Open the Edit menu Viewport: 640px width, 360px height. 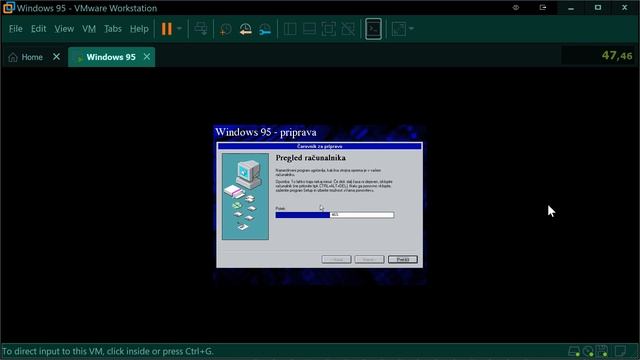(x=38, y=29)
